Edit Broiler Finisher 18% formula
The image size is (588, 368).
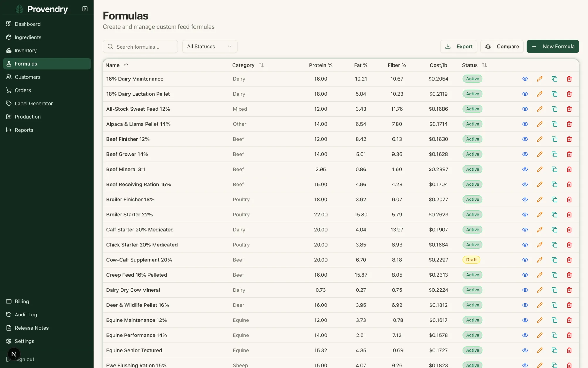pyautogui.click(x=540, y=200)
